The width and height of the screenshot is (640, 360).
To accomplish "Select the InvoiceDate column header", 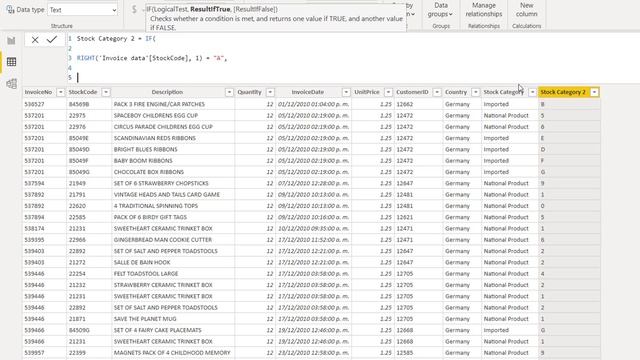I will (308, 92).
